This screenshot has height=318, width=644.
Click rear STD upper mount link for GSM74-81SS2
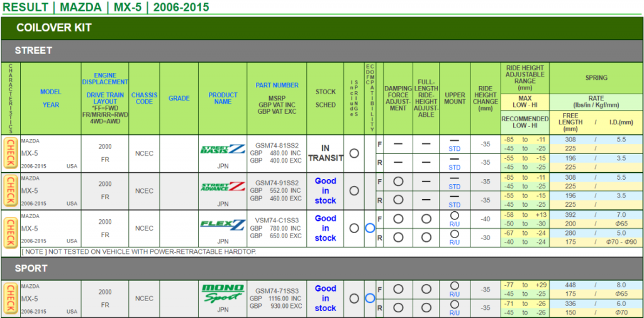pos(455,167)
